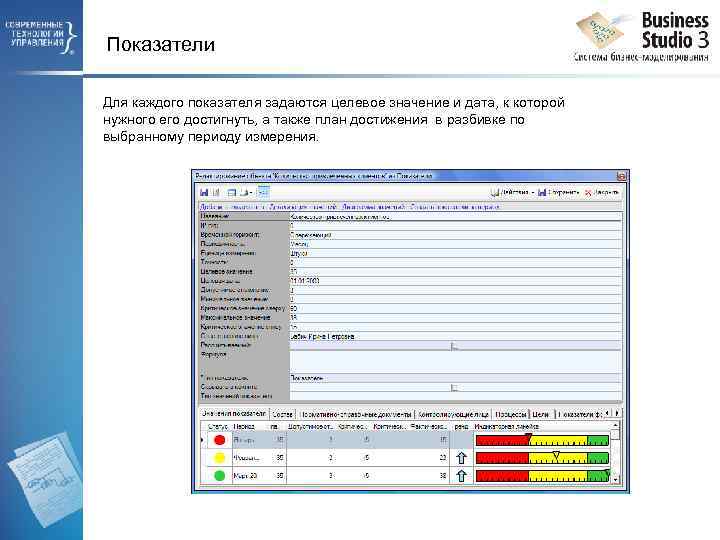Toggle the checkbox below Тип показателя row
This screenshot has height=540, width=720.
454,388
